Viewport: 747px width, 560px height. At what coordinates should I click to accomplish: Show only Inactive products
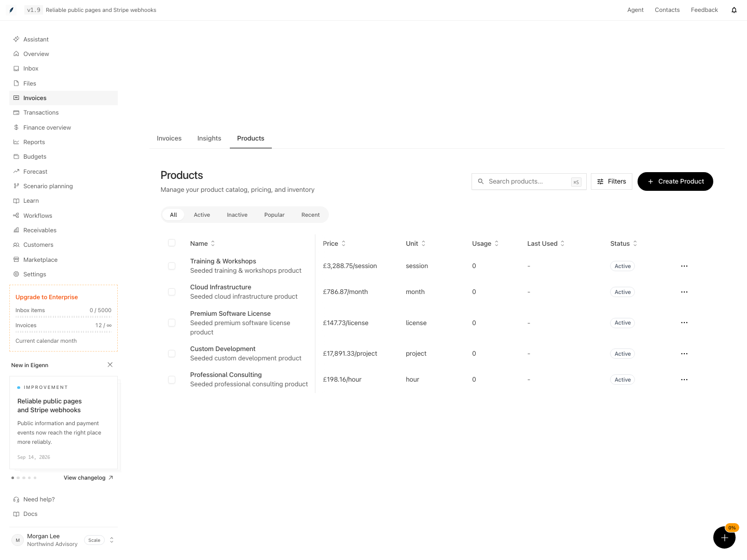click(237, 215)
